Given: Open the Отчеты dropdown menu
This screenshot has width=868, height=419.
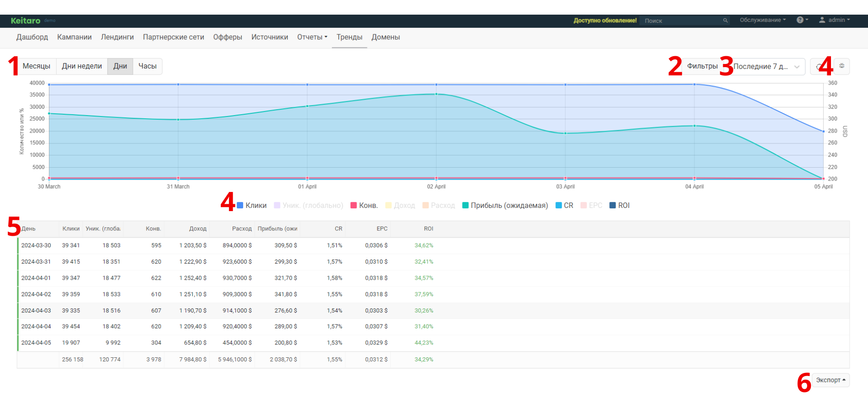Looking at the screenshot, I should [312, 37].
